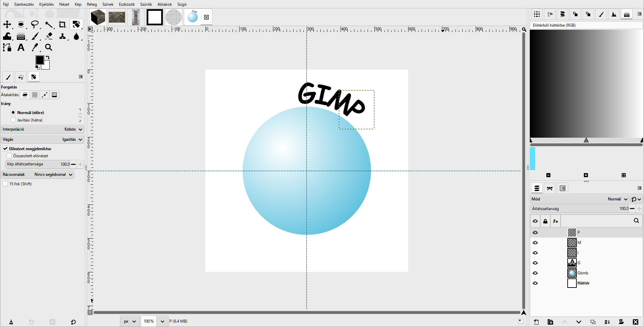This screenshot has width=644, height=327.
Task: Click the foreground color swatch
Action: pos(40,60)
